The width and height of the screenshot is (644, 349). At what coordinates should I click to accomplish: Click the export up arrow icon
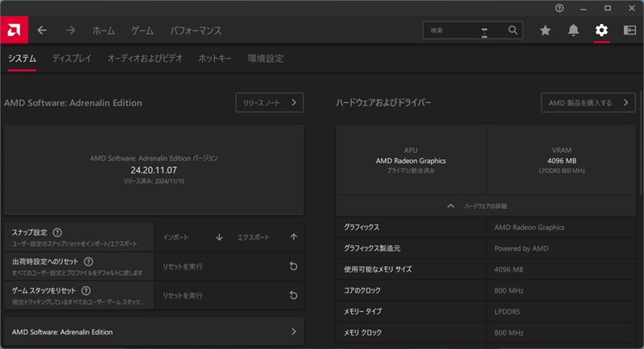[294, 237]
